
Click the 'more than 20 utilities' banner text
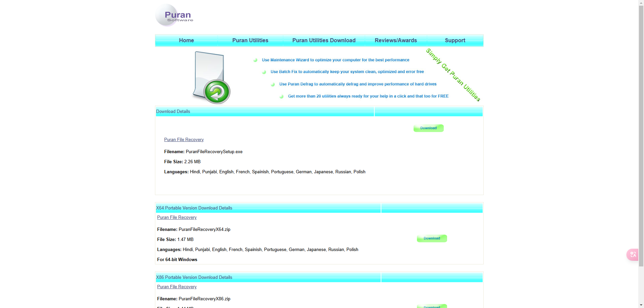(368, 96)
